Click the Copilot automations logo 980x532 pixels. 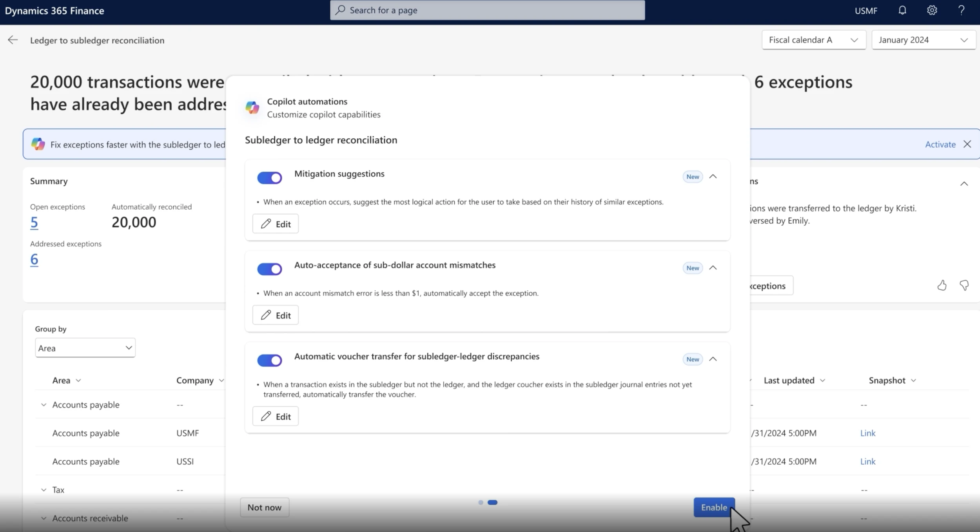pos(252,107)
